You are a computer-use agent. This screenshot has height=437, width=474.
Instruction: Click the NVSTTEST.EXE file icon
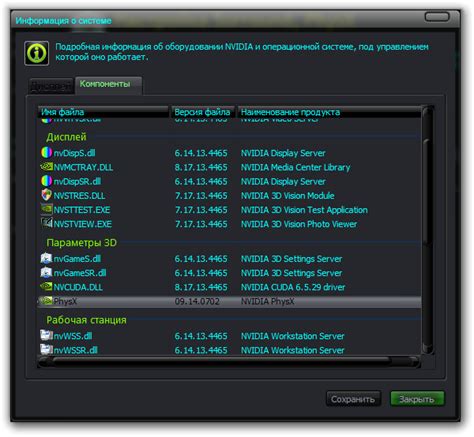coord(46,209)
